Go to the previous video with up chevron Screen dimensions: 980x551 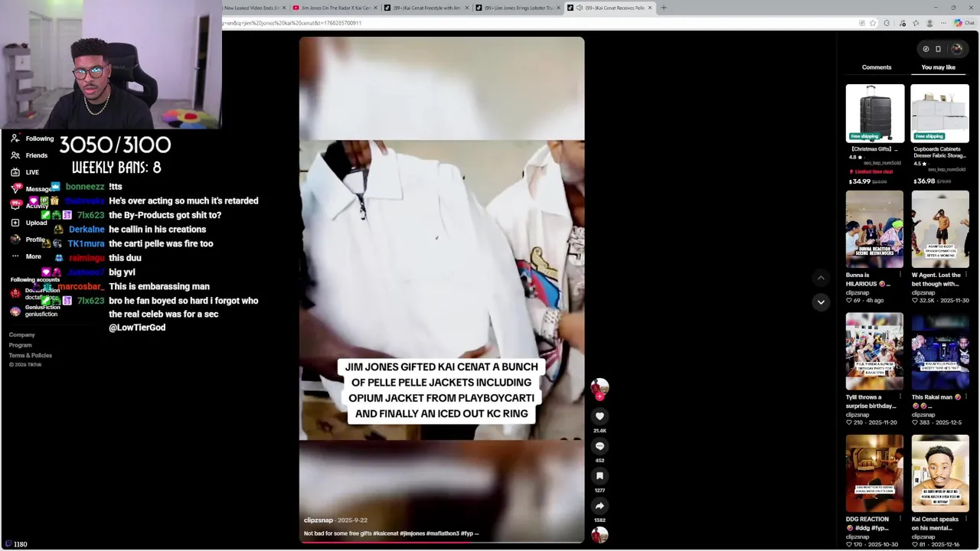point(821,278)
